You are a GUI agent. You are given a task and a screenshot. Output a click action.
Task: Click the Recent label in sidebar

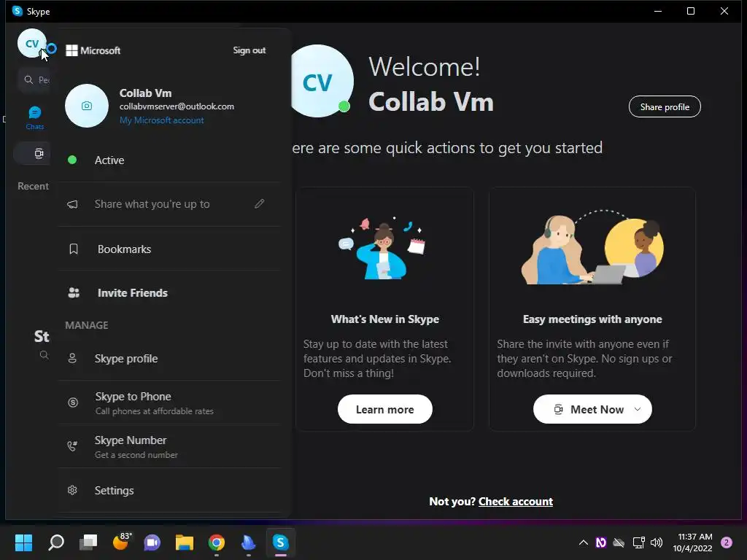point(33,186)
